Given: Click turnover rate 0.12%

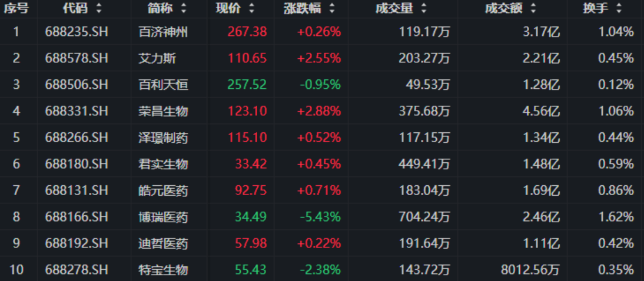Looking at the screenshot, I should [616, 85].
